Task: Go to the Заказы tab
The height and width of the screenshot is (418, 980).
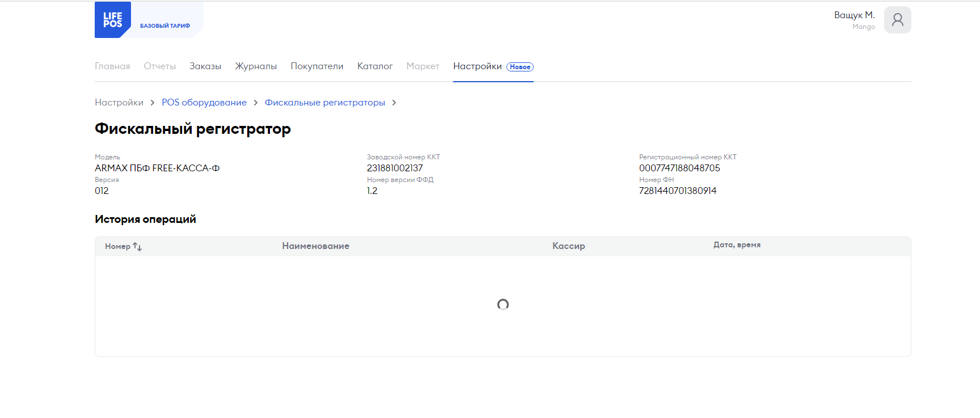Action: 205,66
